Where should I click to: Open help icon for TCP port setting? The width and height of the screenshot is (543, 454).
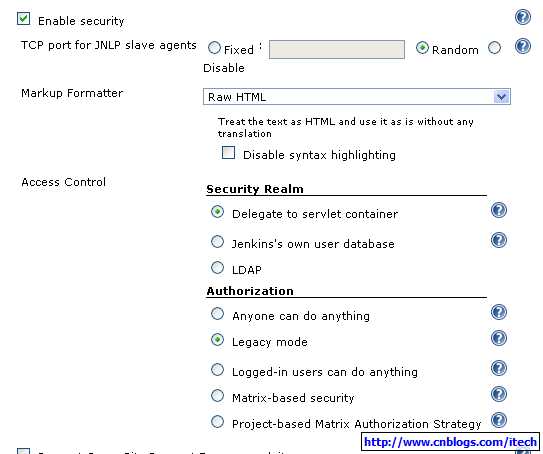click(x=523, y=46)
